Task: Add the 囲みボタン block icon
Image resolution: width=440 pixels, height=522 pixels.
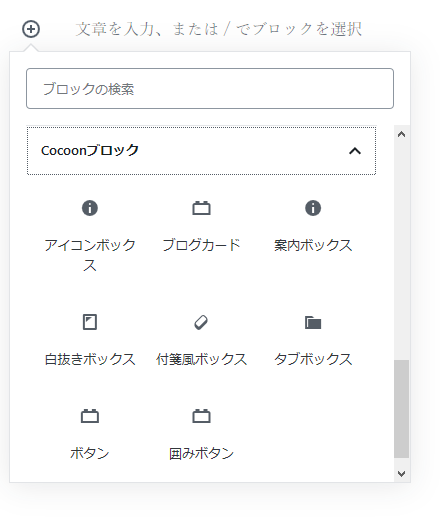Action: point(201,416)
